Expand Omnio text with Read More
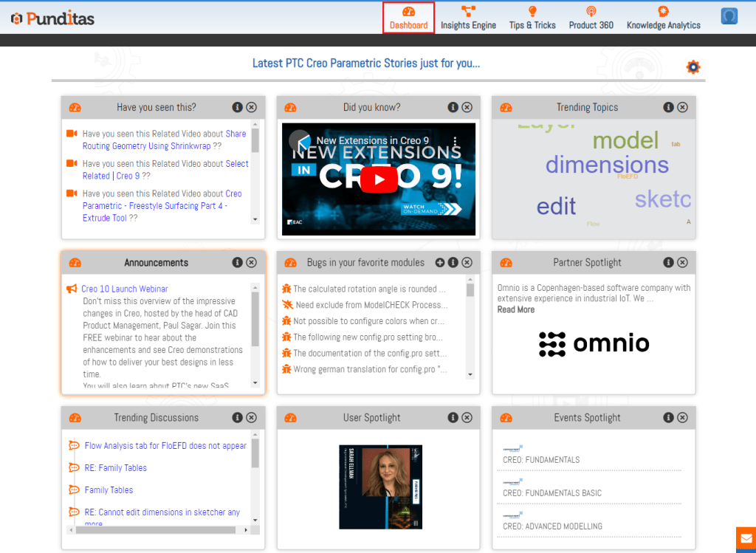 pyautogui.click(x=515, y=309)
